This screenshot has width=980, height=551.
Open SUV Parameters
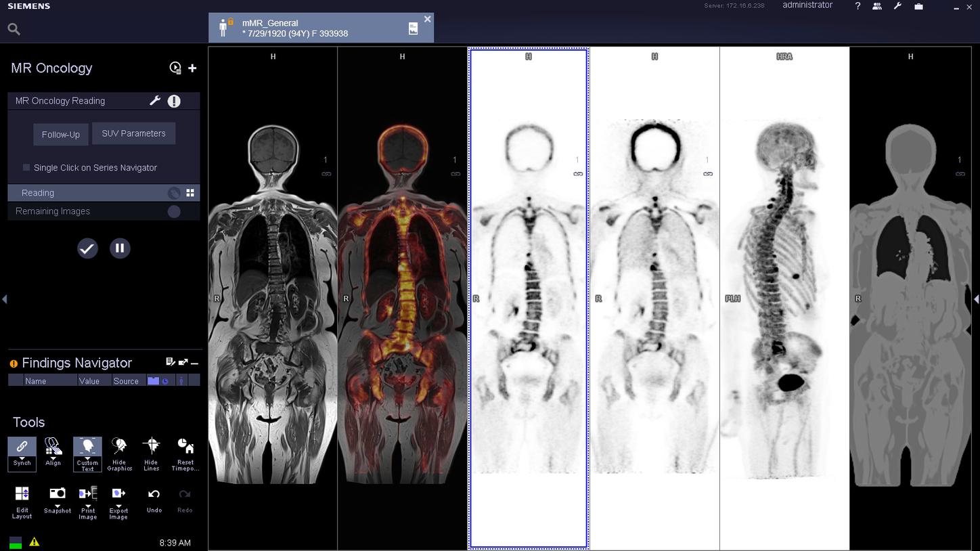pyautogui.click(x=133, y=133)
